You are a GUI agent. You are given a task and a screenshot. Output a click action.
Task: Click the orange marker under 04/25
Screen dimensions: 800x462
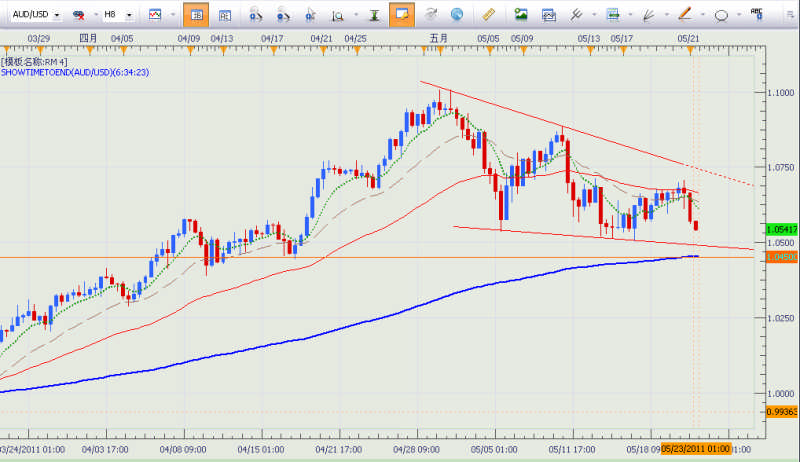click(357, 50)
